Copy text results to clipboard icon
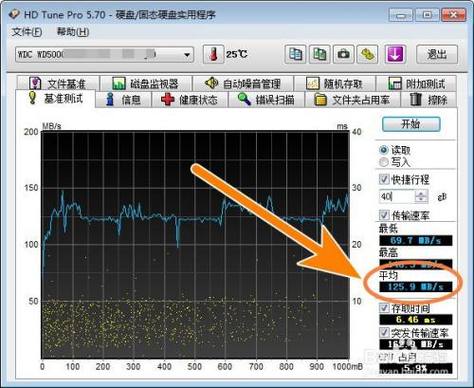Image resolution: width=474 pixels, height=388 pixels. click(295, 54)
